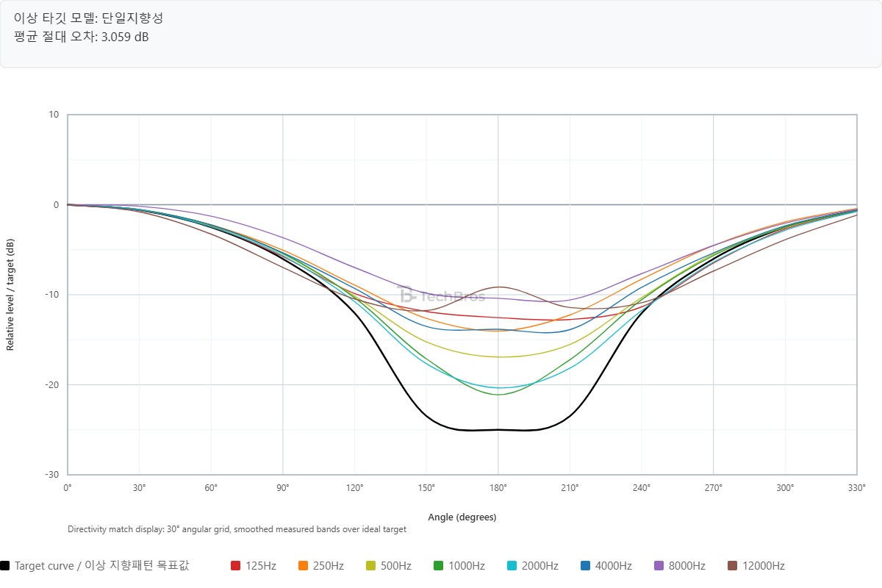
Task: Click the red 125Hz legend swatch
Action: 236,565
